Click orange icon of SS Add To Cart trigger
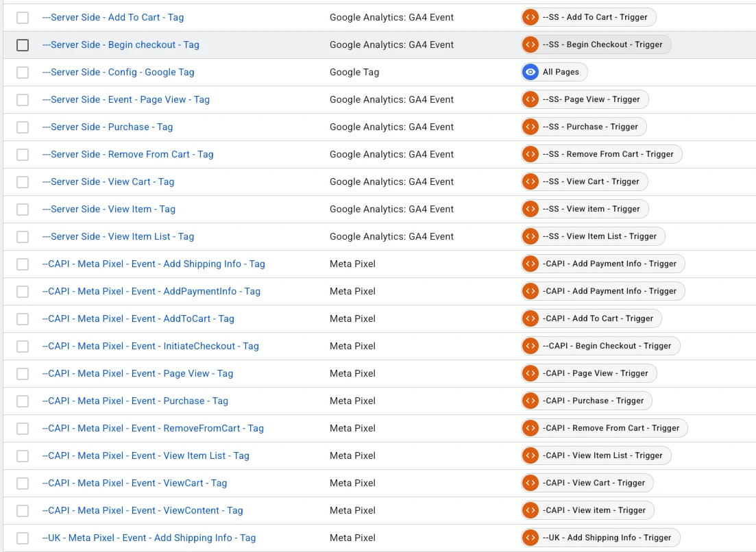The height and width of the screenshot is (552, 756). tap(531, 17)
